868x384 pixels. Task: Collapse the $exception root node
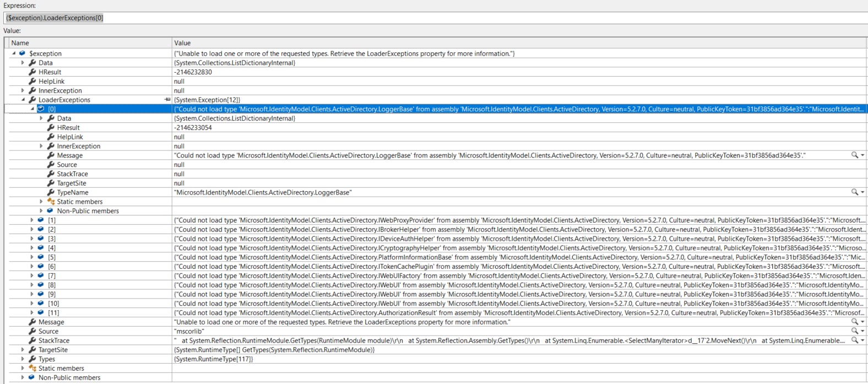[14, 53]
